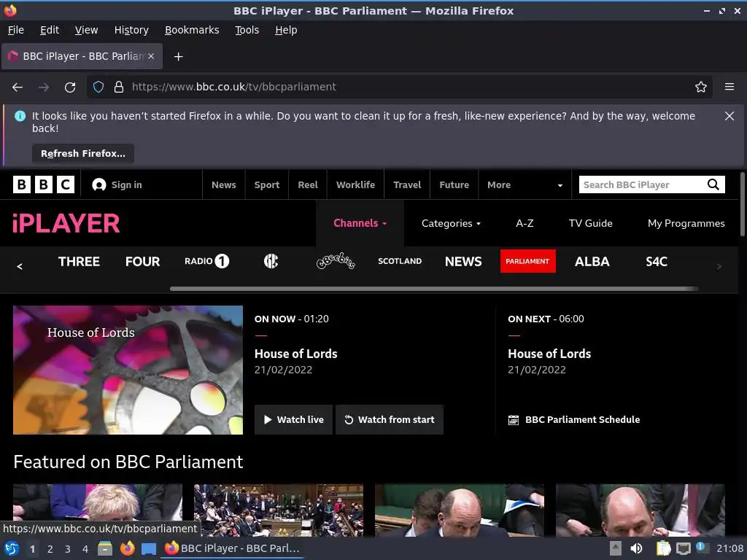View site information via the padlock icon
The height and width of the screenshot is (560, 747).
point(119,87)
